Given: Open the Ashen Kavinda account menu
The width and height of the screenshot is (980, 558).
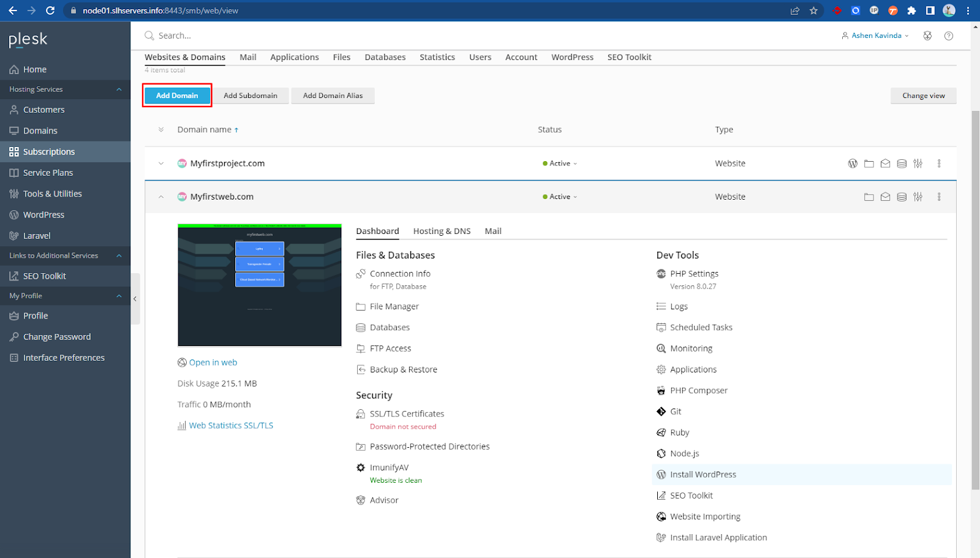Looking at the screenshot, I should tap(876, 36).
